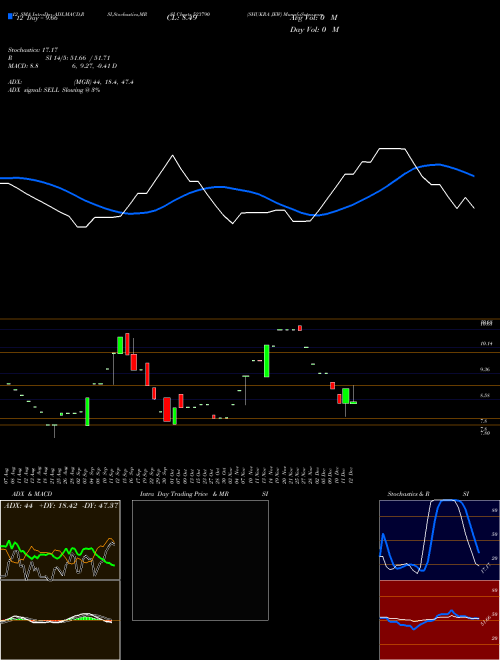This screenshot has width=500, height=660.
Task: Click the 8.38 price axis label
Action: [x=485, y=395]
